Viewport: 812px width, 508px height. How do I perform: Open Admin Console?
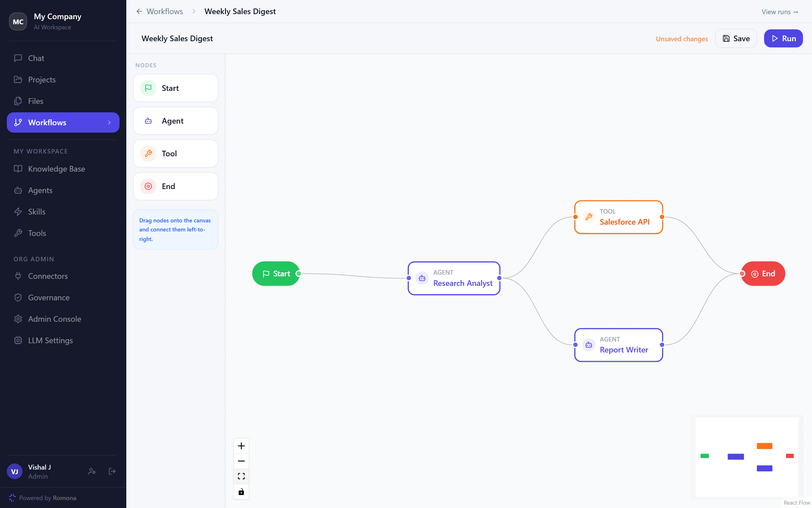click(x=63, y=319)
